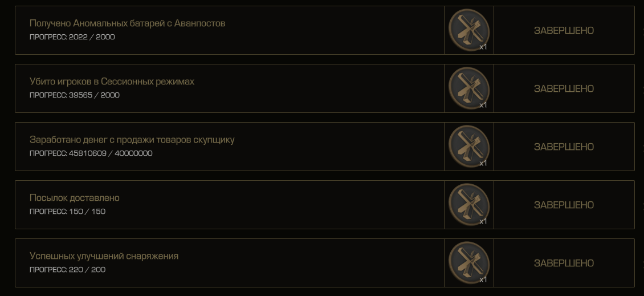Click reward coin icon for Заработано денег task
The height and width of the screenshot is (296, 644).
468,146
